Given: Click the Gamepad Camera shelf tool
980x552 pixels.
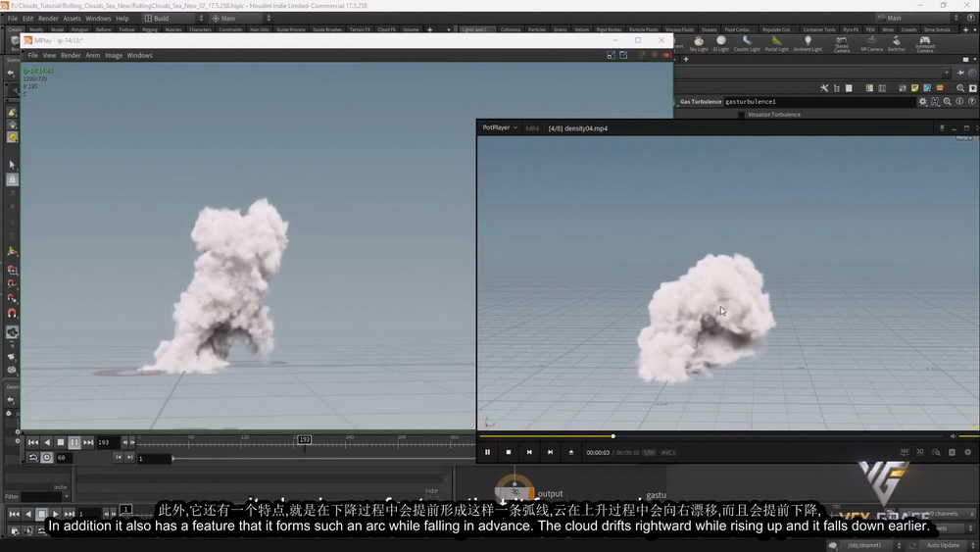Looking at the screenshot, I should click(925, 44).
